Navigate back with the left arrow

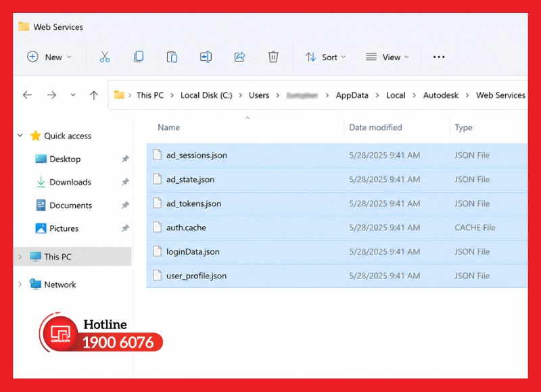pos(27,95)
